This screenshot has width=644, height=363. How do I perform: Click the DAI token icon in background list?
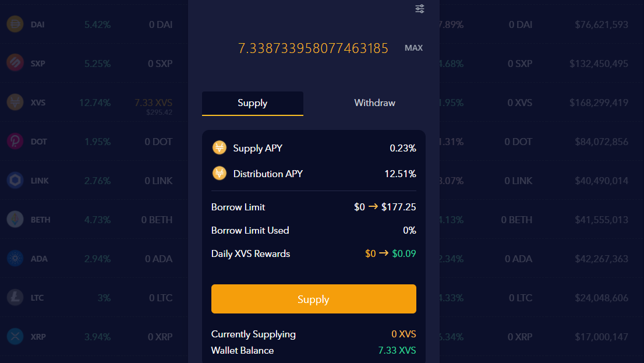[15, 24]
